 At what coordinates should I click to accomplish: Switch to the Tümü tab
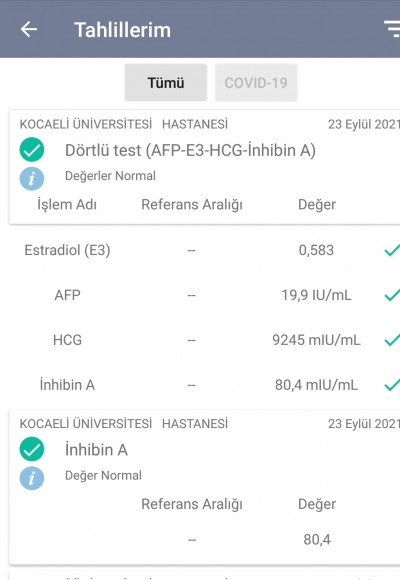(166, 82)
